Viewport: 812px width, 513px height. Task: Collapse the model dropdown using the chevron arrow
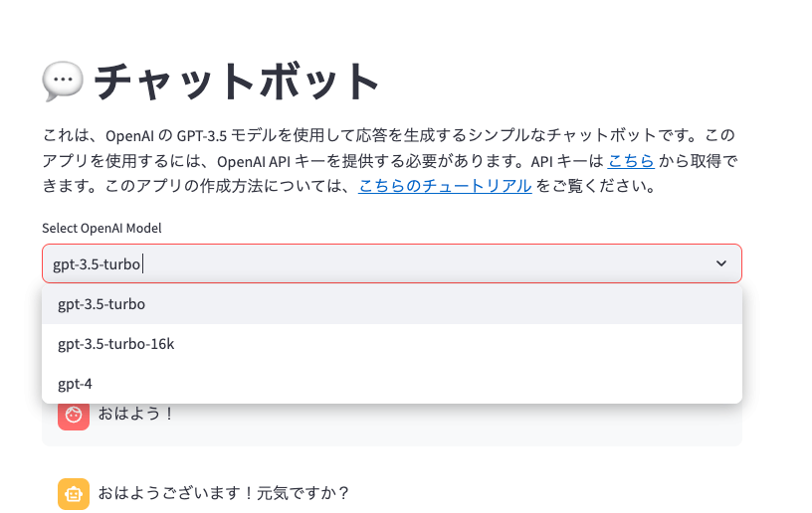click(720, 263)
